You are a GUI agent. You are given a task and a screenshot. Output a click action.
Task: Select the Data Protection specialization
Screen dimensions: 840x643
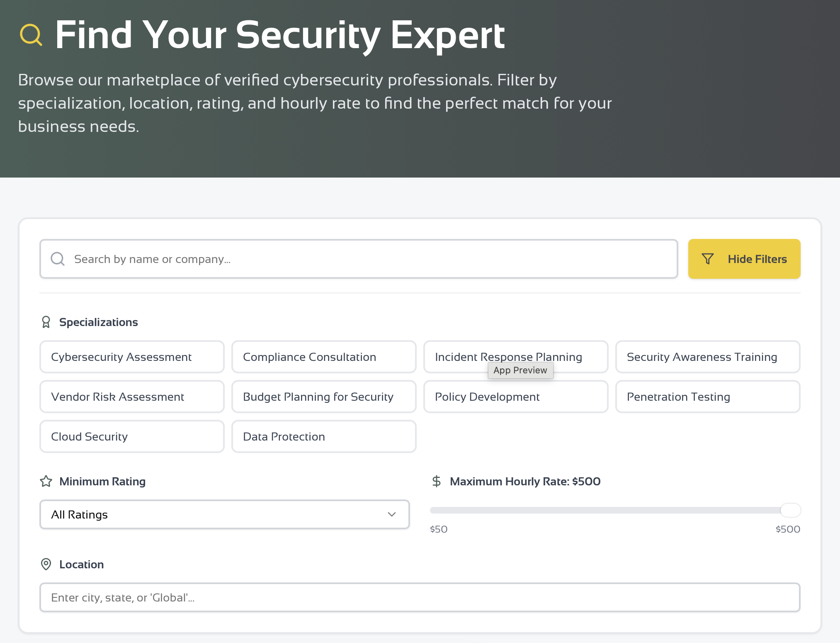(324, 436)
